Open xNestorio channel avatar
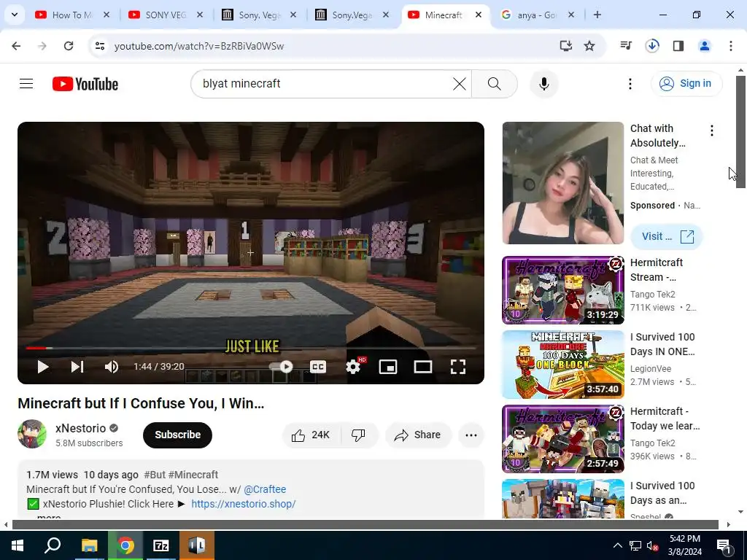The width and height of the screenshot is (747, 560). [32, 434]
